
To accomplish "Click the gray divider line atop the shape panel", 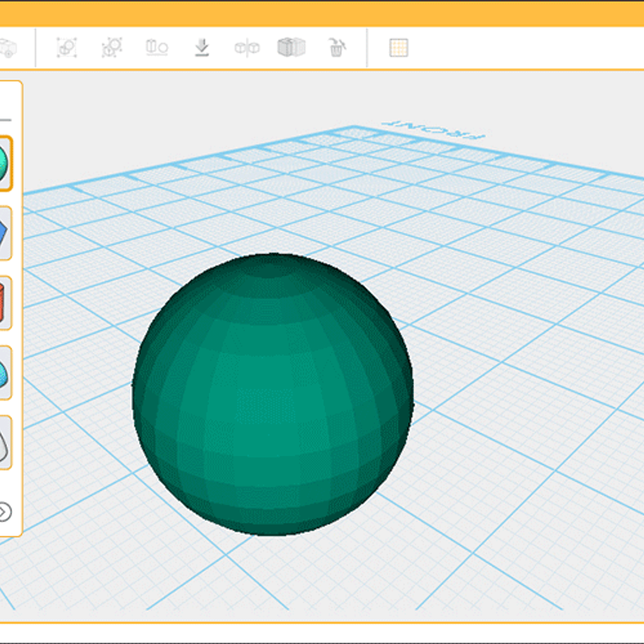I will point(6,120).
